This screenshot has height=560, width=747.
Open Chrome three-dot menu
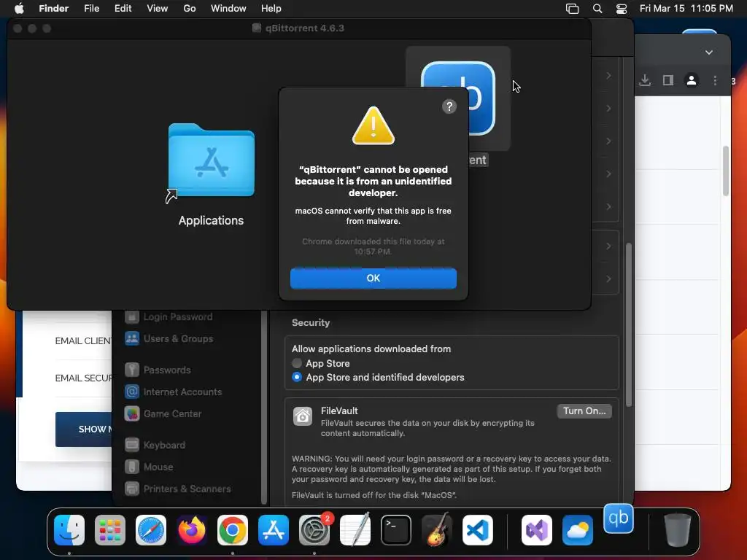point(715,80)
